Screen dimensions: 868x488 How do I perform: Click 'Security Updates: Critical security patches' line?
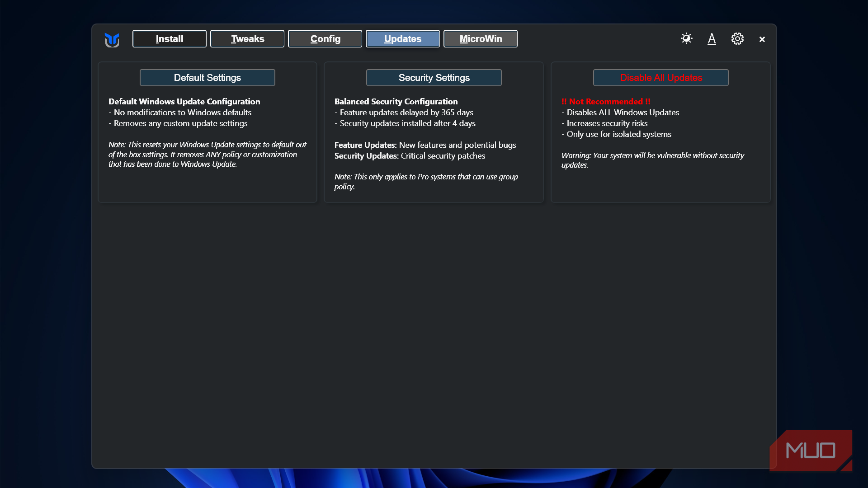(x=410, y=156)
